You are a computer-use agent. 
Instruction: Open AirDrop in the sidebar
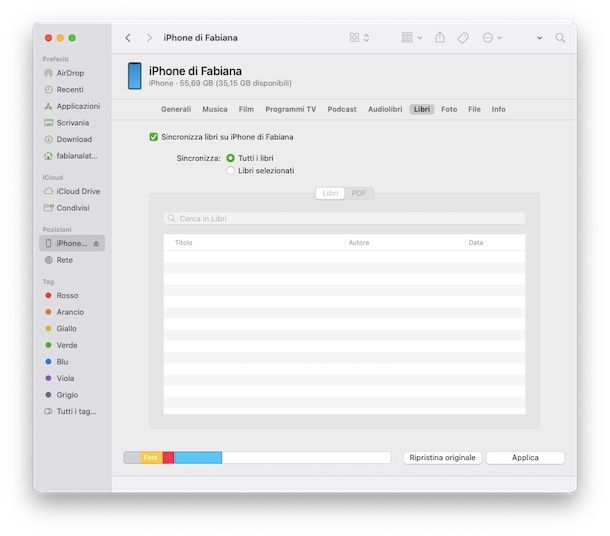(x=70, y=73)
